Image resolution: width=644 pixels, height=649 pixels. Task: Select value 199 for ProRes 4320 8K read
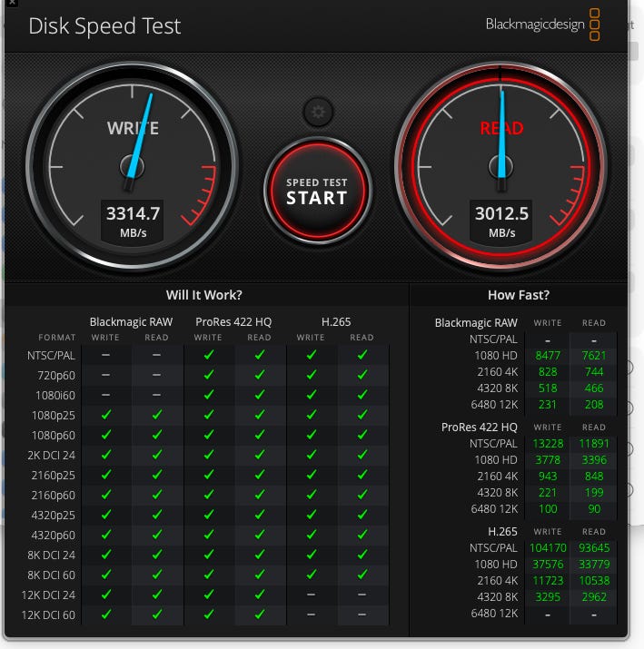(594, 493)
